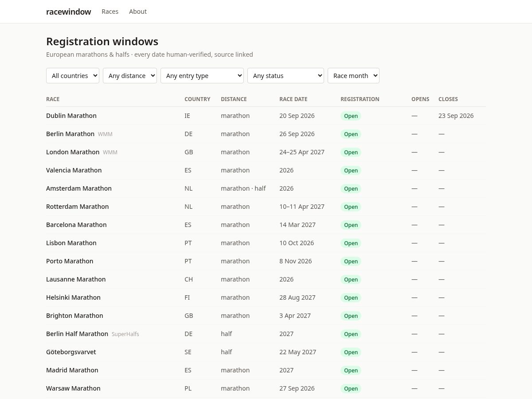Click the marathon · half distance cell

243,188
